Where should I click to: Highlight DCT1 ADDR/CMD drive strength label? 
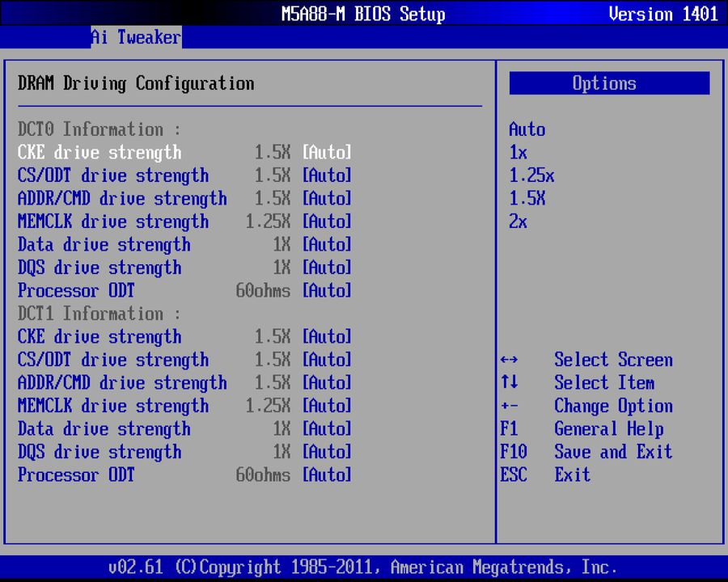click(122, 382)
